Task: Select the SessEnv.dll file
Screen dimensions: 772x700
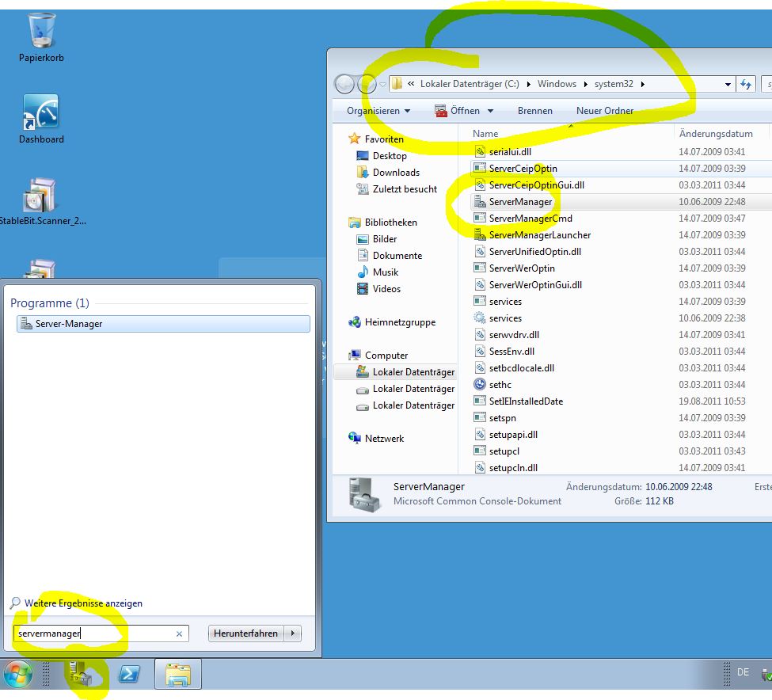Action: 511,352
